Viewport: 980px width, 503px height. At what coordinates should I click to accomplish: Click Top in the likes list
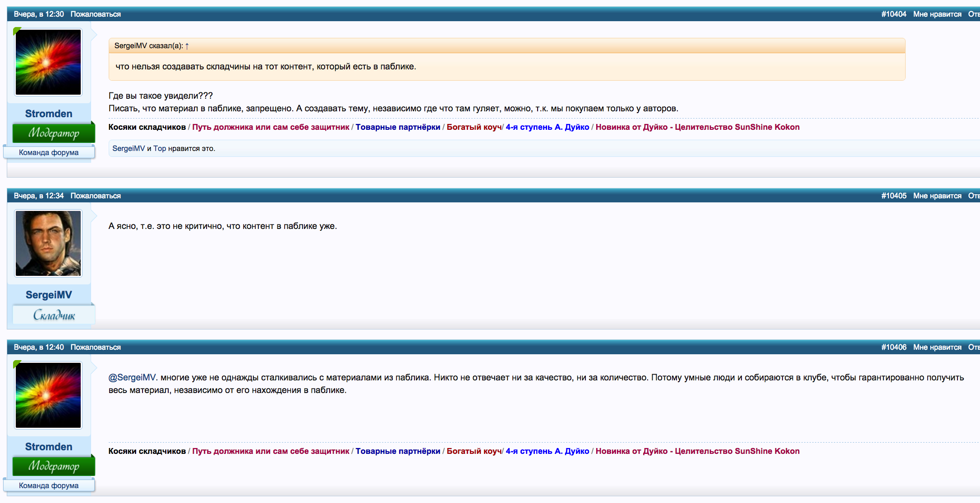[160, 149]
